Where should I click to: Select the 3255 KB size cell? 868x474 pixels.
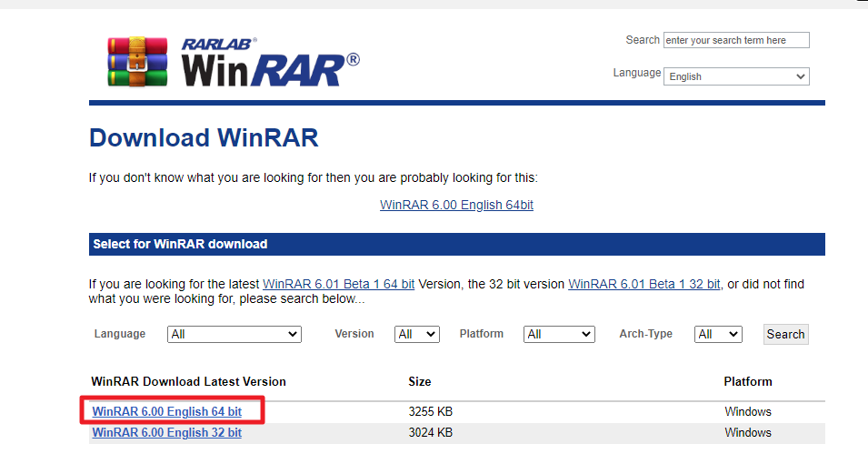point(430,411)
